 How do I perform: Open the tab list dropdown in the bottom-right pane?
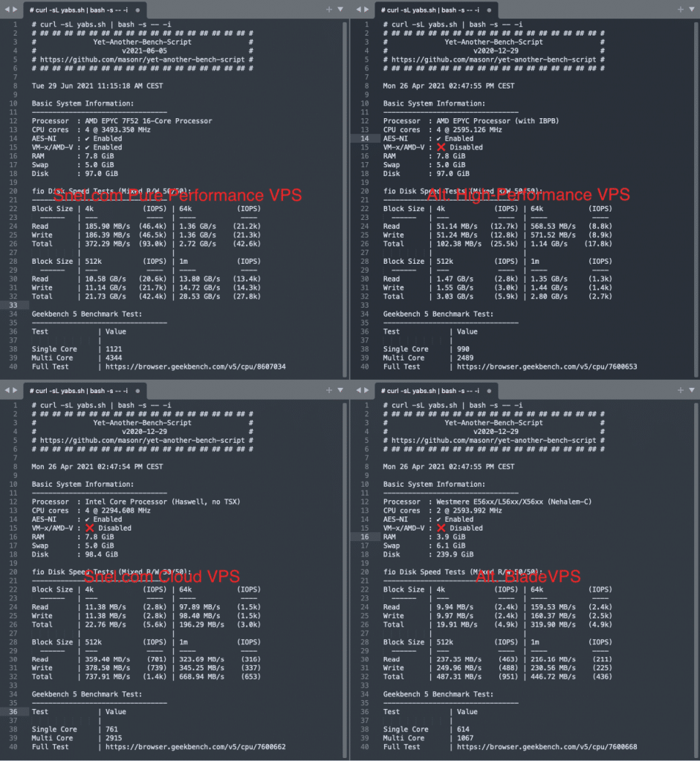point(692,390)
